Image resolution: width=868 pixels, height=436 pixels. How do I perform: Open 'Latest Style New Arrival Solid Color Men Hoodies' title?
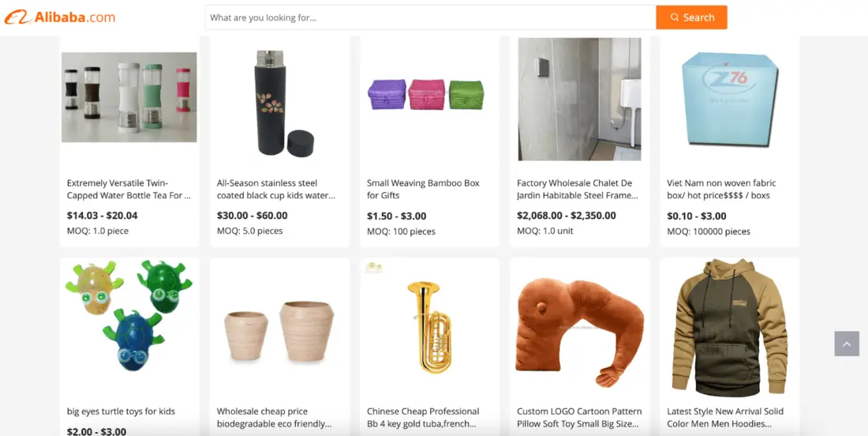[725, 418]
